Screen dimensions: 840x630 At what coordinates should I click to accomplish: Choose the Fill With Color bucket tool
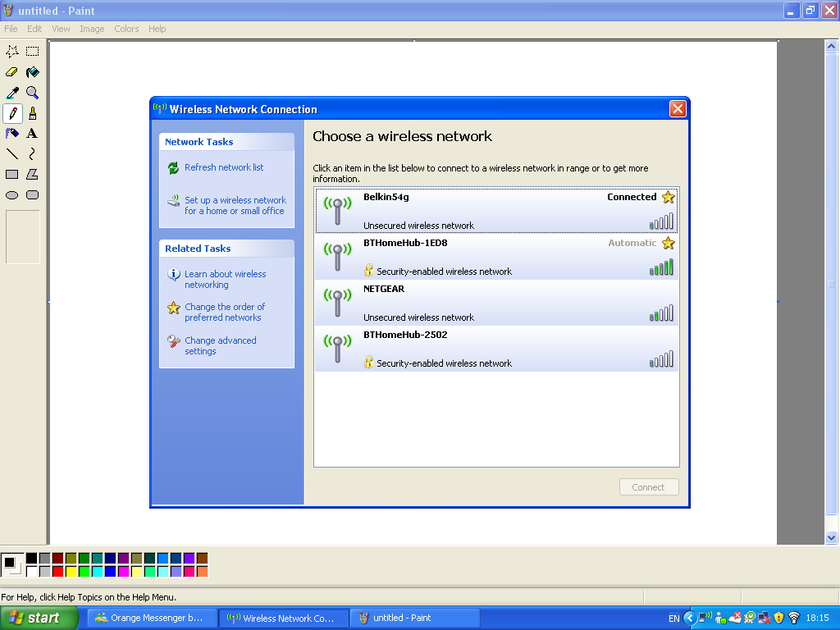point(33,72)
